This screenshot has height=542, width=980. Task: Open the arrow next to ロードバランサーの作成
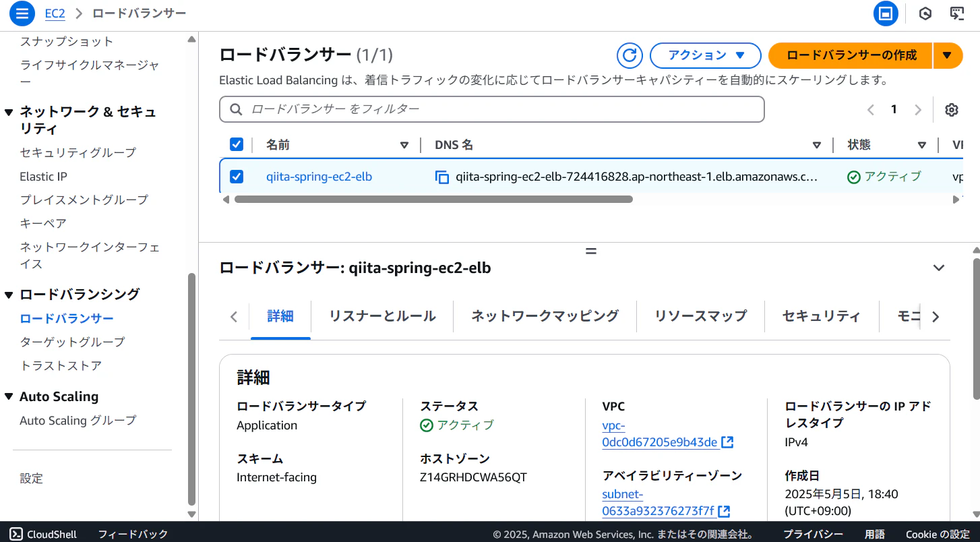(x=948, y=55)
